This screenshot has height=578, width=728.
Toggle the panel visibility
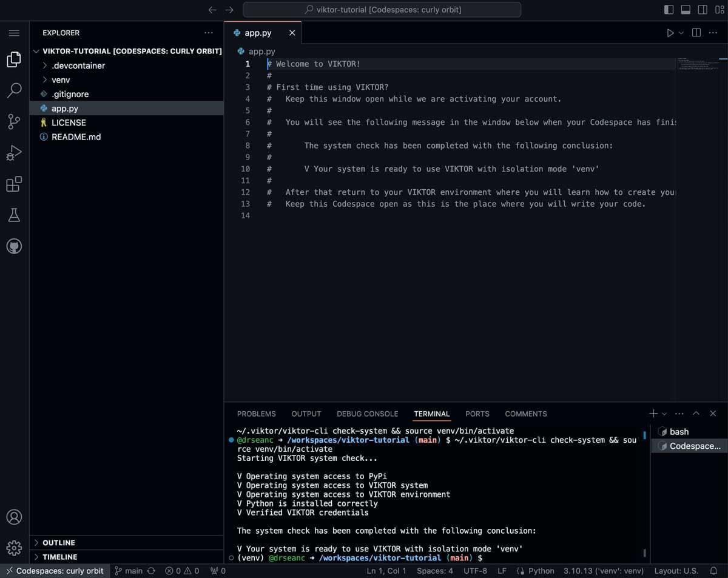[684, 9]
